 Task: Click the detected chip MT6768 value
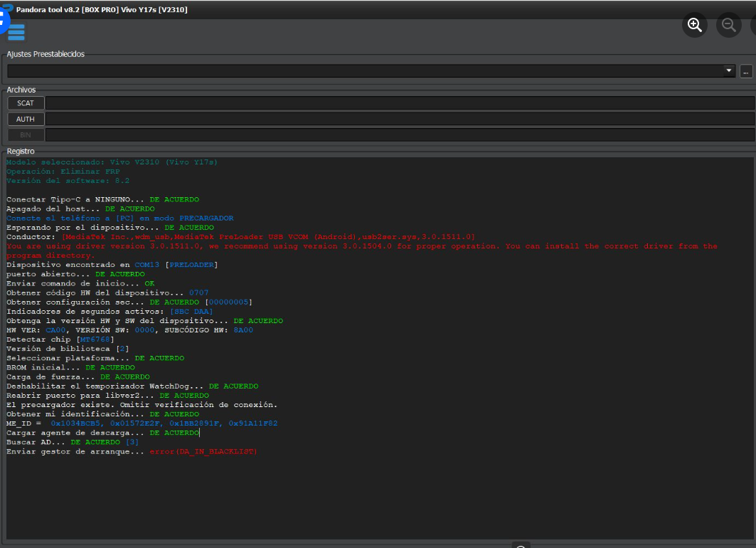[95, 339]
